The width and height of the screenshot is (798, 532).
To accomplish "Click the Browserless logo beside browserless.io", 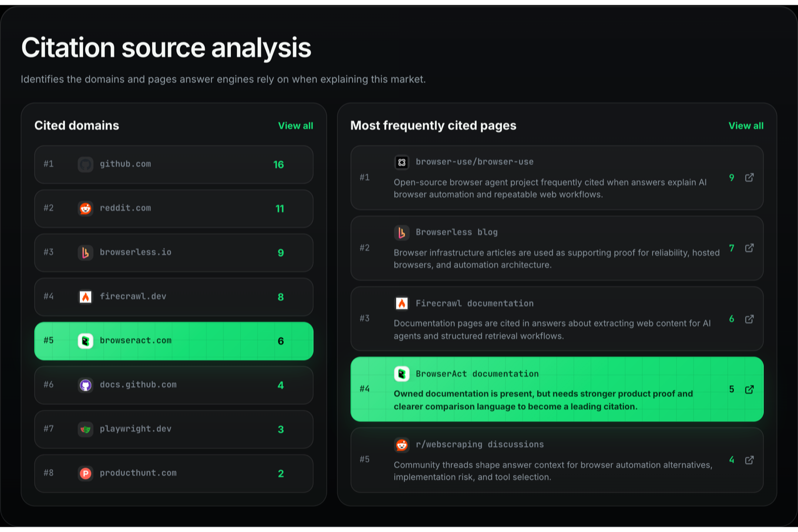I will coord(85,253).
